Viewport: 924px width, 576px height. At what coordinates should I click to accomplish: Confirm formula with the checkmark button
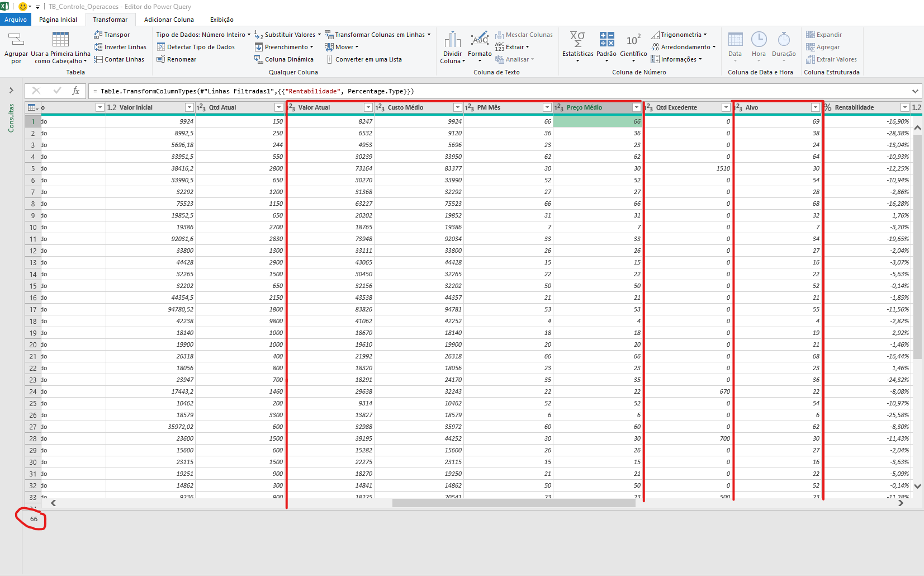click(x=57, y=91)
